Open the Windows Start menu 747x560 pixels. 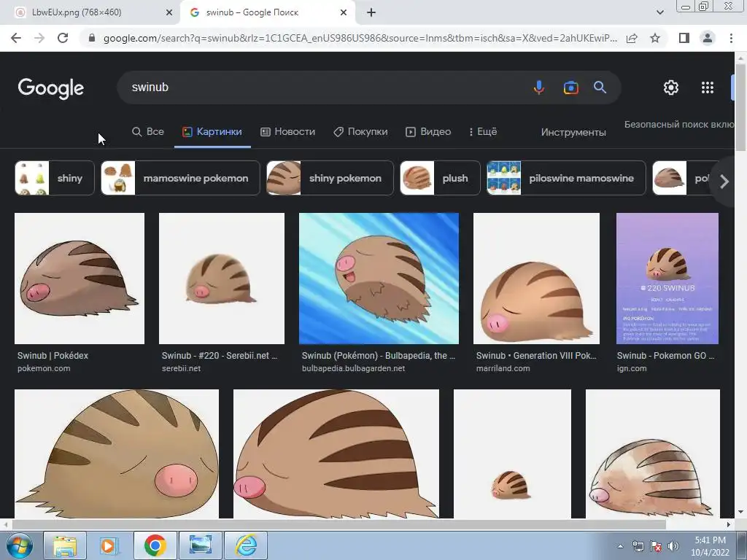point(20,546)
